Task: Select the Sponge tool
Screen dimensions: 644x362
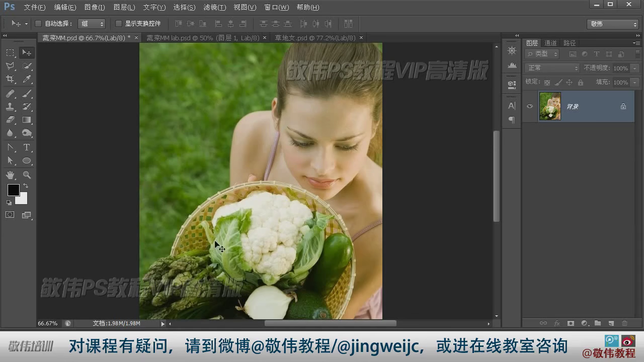Action: click(x=27, y=133)
